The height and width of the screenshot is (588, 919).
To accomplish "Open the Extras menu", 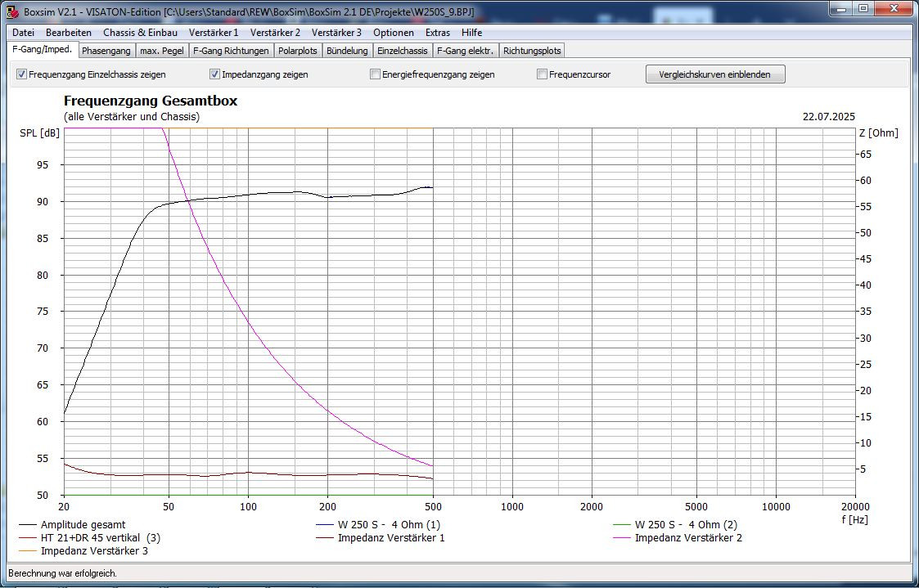I will [x=438, y=33].
